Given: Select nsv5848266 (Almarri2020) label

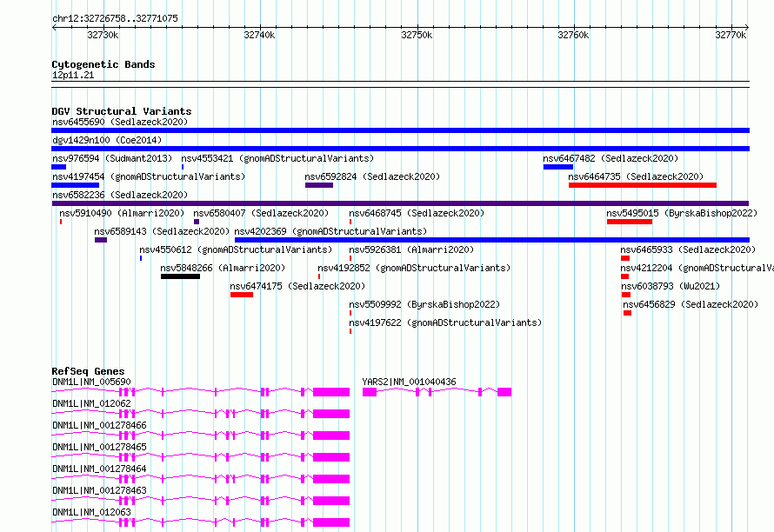Looking at the screenshot, I should 223,268.
